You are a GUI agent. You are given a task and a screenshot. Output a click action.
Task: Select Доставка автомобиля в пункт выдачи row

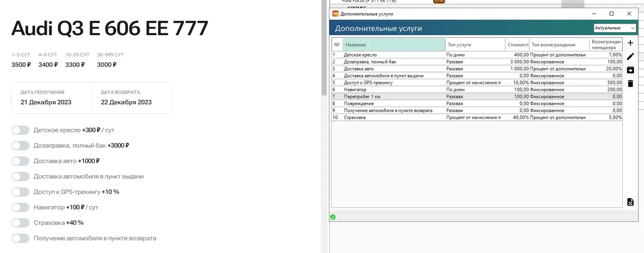(477, 76)
